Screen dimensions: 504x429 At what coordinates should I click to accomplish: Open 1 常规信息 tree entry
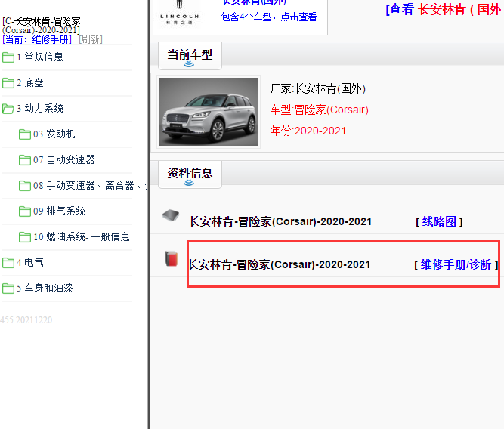(x=40, y=57)
